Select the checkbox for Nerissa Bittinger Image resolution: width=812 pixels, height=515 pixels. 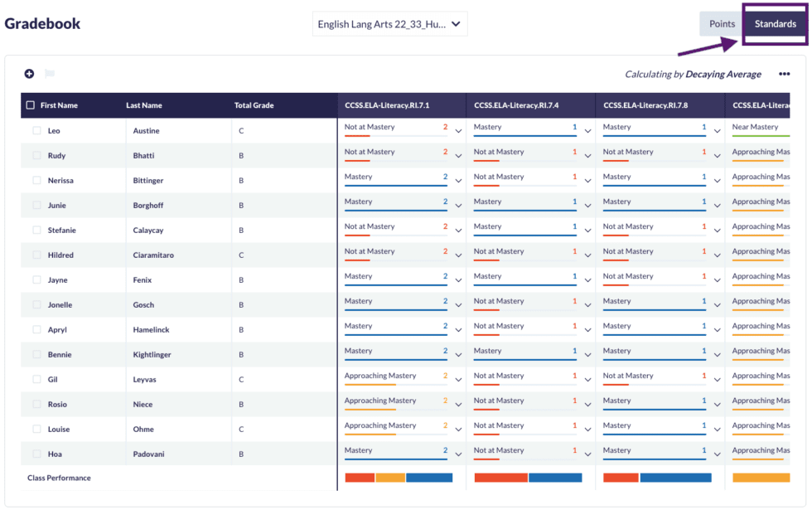click(36, 181)
